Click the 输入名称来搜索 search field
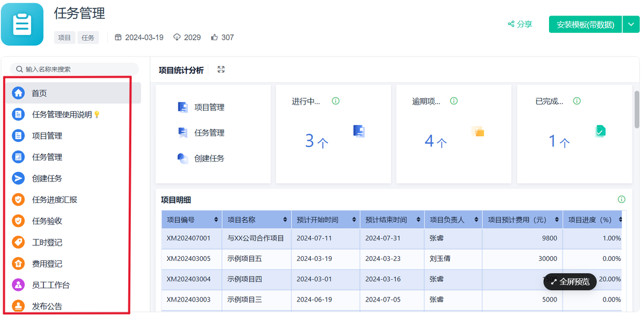 [75, 69]
